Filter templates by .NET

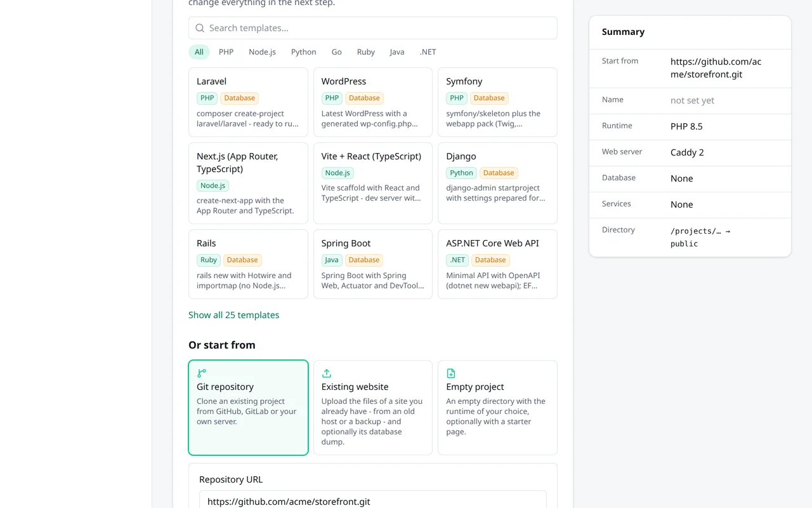click(x=428, y=52)
